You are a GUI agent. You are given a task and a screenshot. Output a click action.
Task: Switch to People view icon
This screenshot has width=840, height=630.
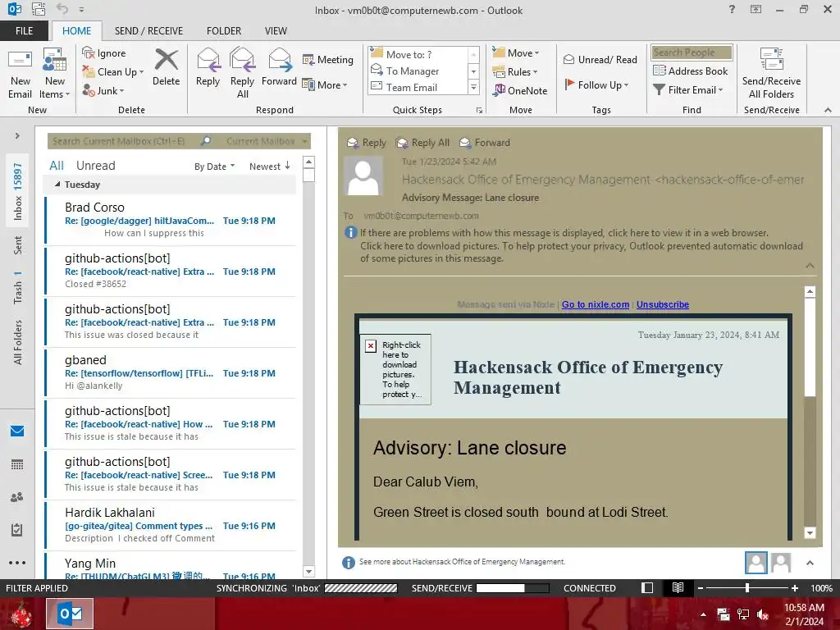point(17,497)
